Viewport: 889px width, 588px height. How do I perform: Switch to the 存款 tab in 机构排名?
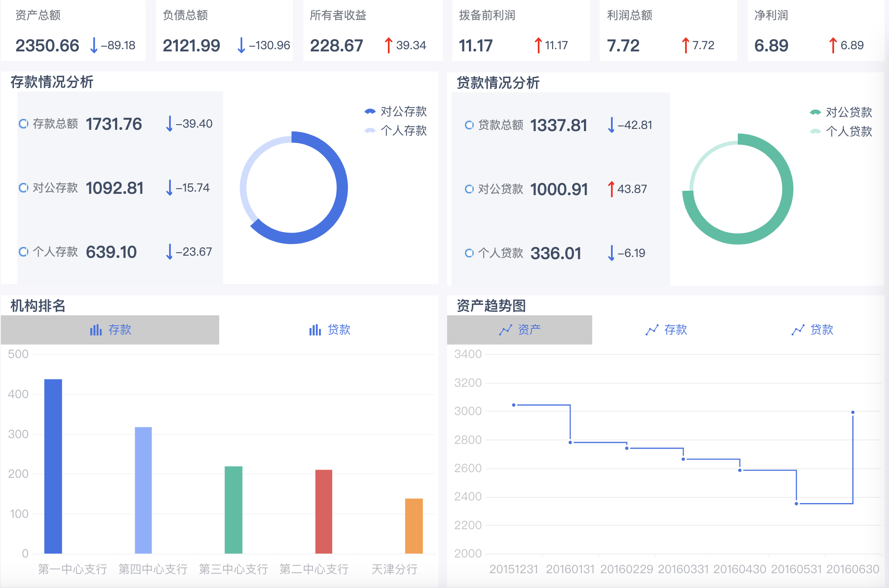coord(110,330)
